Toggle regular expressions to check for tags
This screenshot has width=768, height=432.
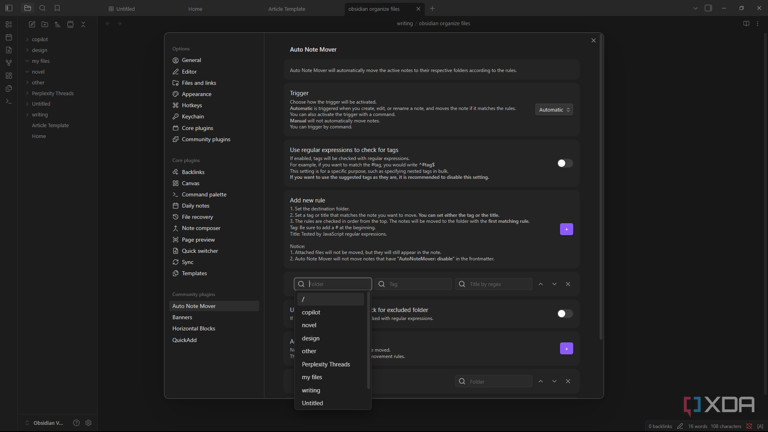click(564, 163)
